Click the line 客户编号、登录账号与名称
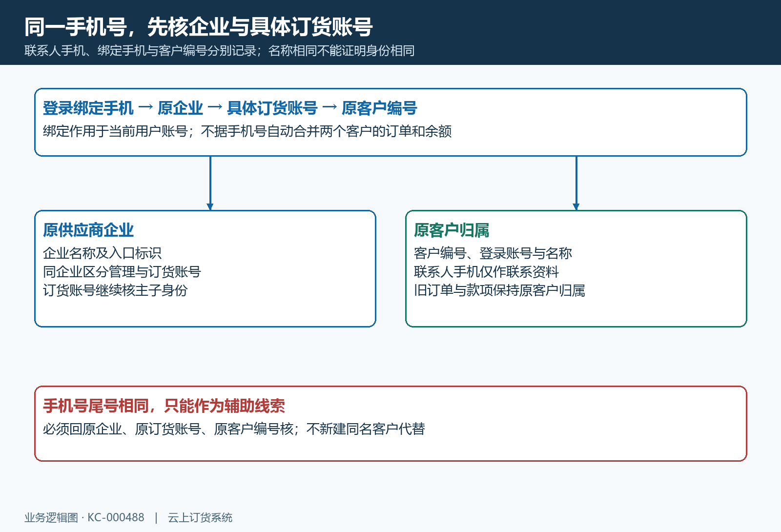The image size is (781, 532). [493, 253]
